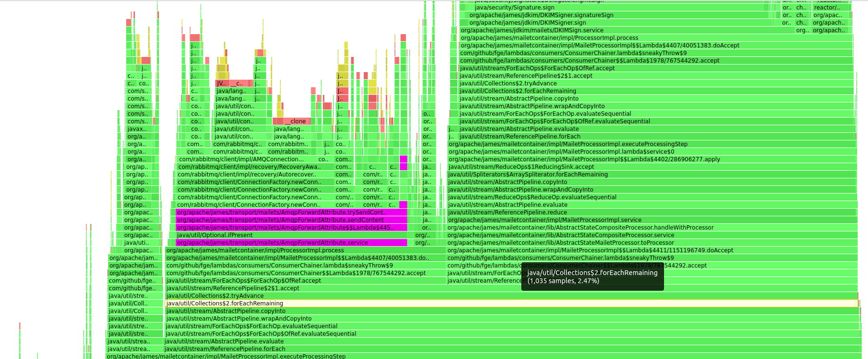The width and height of the screenshot is (868, 359).
Task: Select magenta AmqpForwardAttribute.trySendCont.. frame
Action: (291, 212)
